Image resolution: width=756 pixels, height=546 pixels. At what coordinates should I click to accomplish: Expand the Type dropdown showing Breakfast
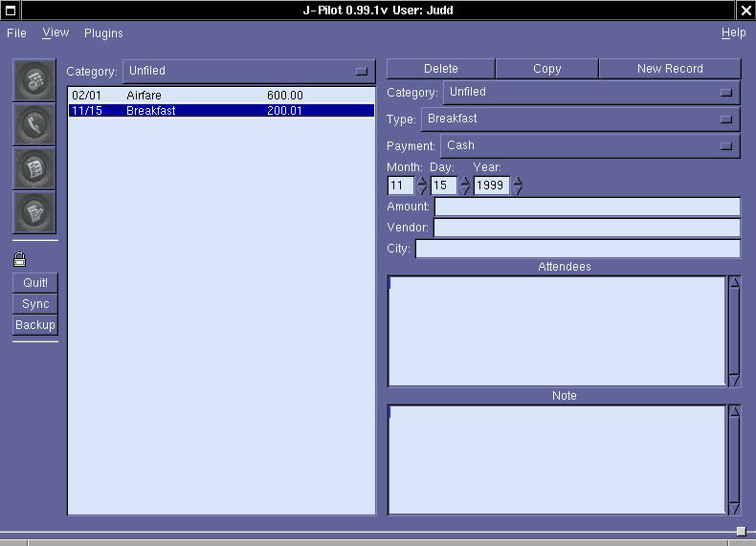tap(580, 120)
